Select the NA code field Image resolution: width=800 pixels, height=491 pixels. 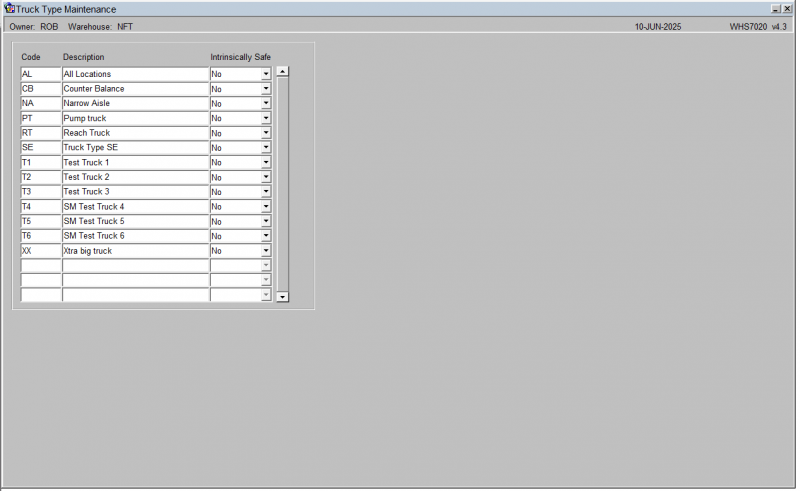(x=41, y=104)
